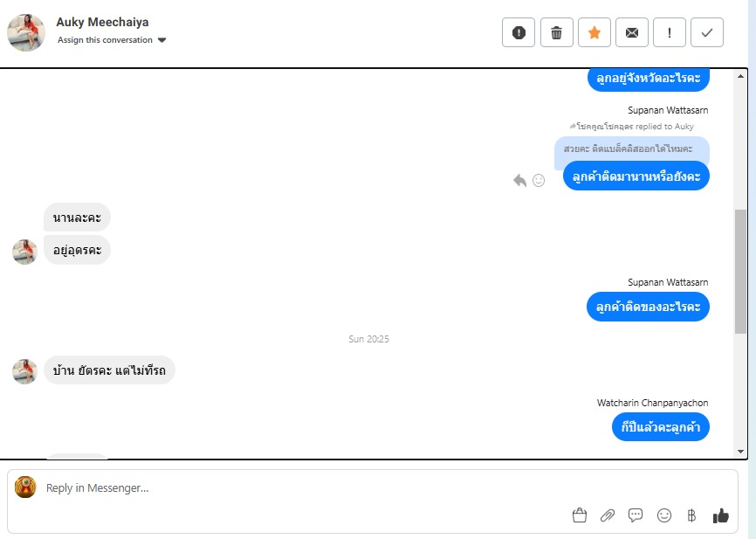Screen dimensions: 756x539
Task: Flag conversation with the exclamation mark button
Action: pos(670,32)
